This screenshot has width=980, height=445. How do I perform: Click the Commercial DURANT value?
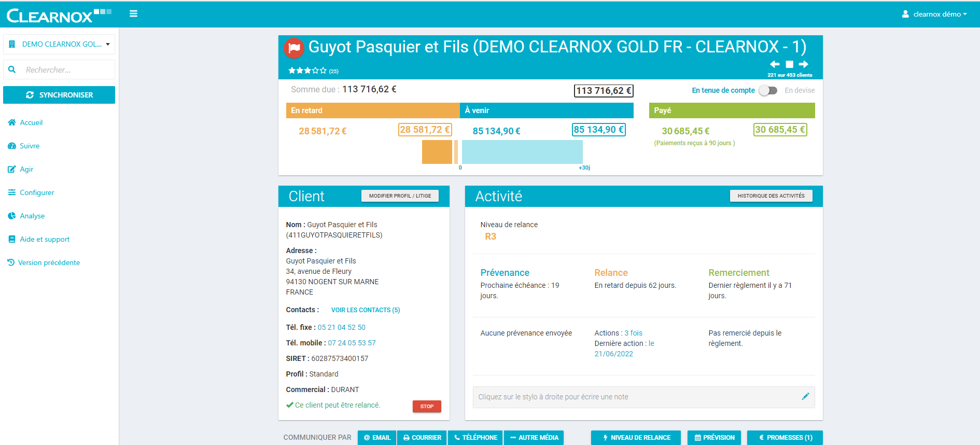(345, 390)
